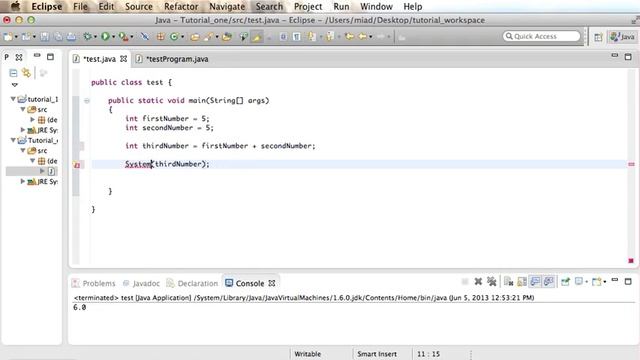Image resolution: width=640 pixels, height=360 pixels.
Task: Click the Smart Insert status entry
Action: coord(377,354)
